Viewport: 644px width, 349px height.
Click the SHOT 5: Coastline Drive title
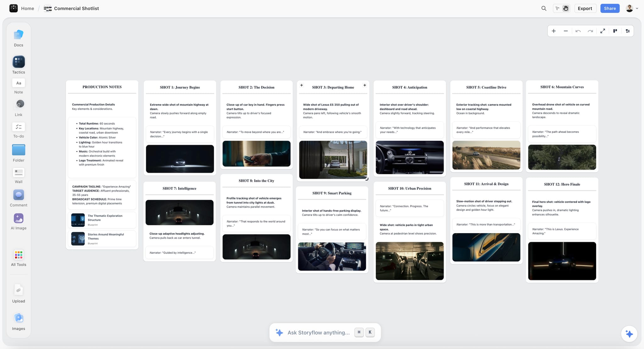click(x=486, y=87)
